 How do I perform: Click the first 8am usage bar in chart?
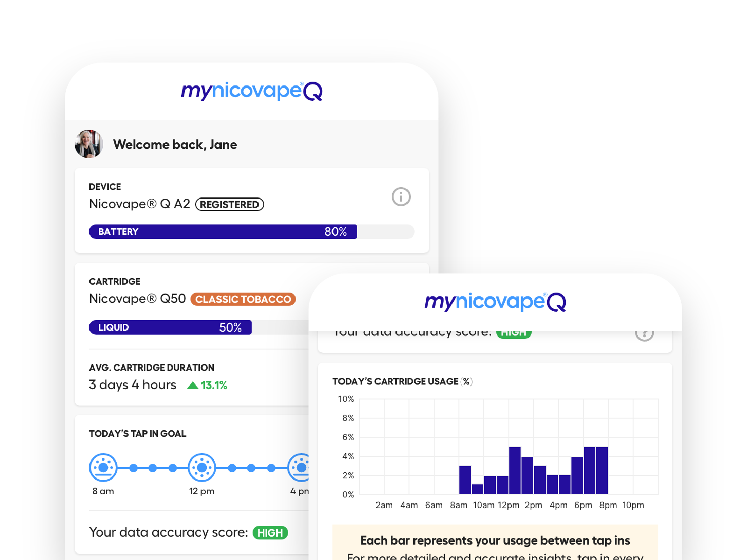465,480
